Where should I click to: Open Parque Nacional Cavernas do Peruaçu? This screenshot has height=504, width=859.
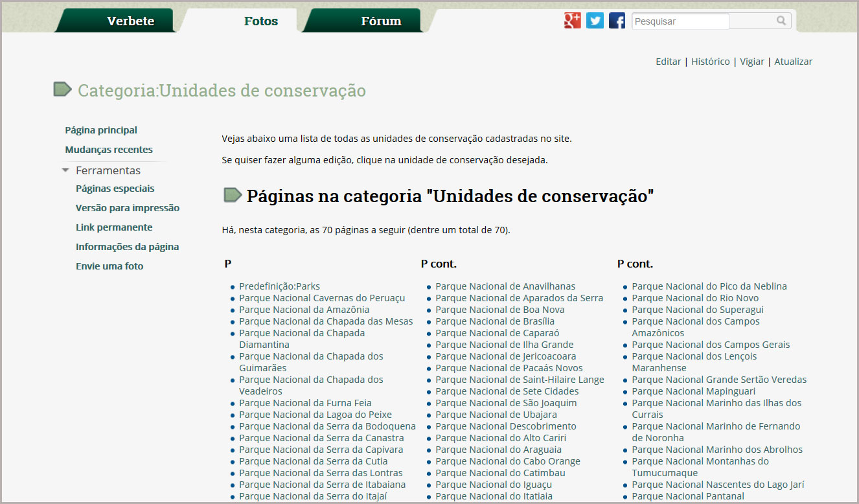tap(322, 298)
